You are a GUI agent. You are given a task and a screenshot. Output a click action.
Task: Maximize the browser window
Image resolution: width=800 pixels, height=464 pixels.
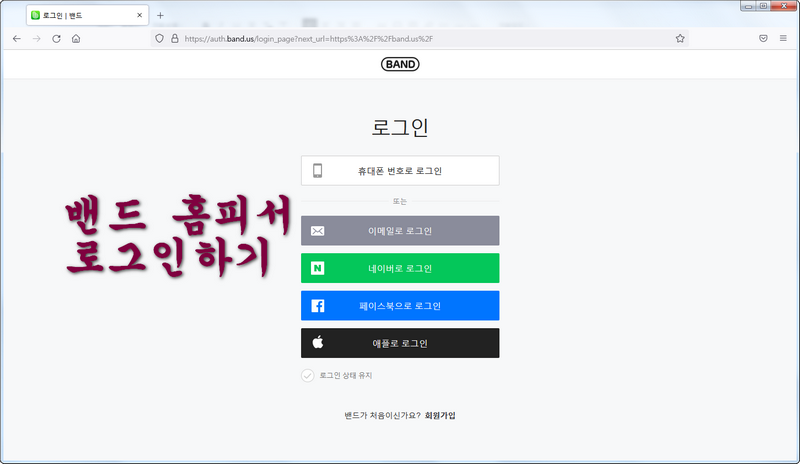(x=763, y=6)
